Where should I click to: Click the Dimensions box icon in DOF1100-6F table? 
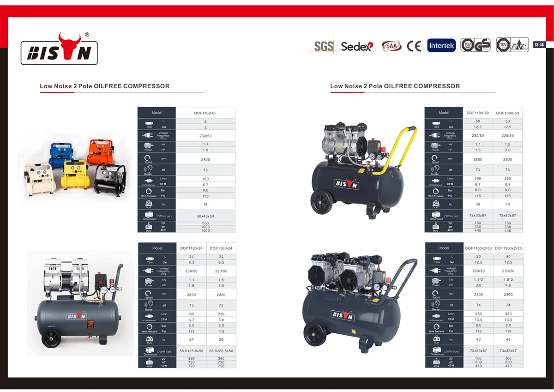(x=149, y=215)
